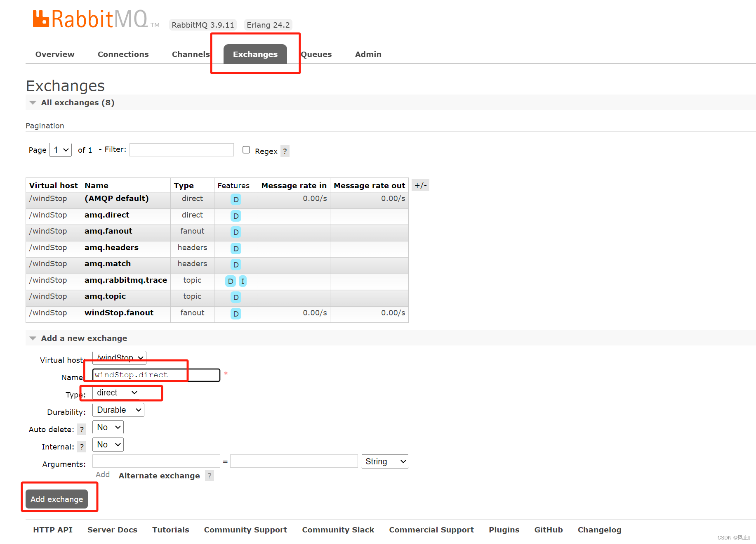Open the Auto delete help question mark
This screenshot has height=544, width=756.
pos(82,429)
